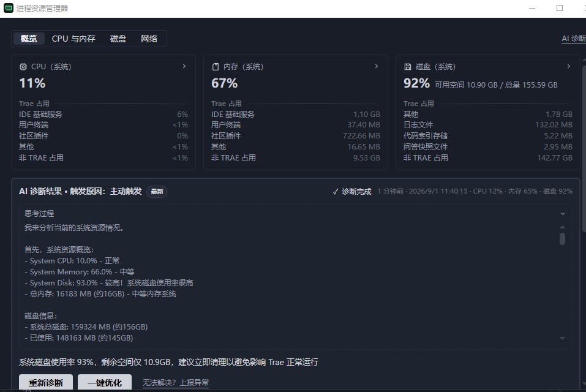
Task: Click the 系统磁盘使用率 93% summary sentence
Action: pyautogui.click(x=168, y=362)
